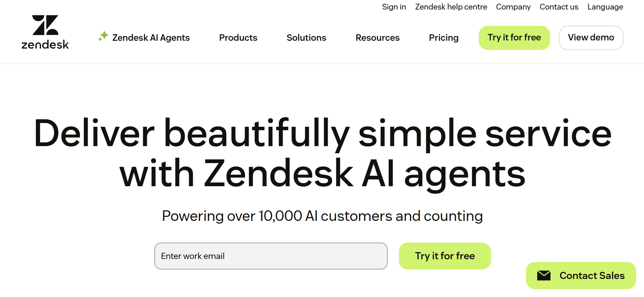644x297 pixels.
Task: Click the envelope icon on Contact Sales
Action: [544, 276]
